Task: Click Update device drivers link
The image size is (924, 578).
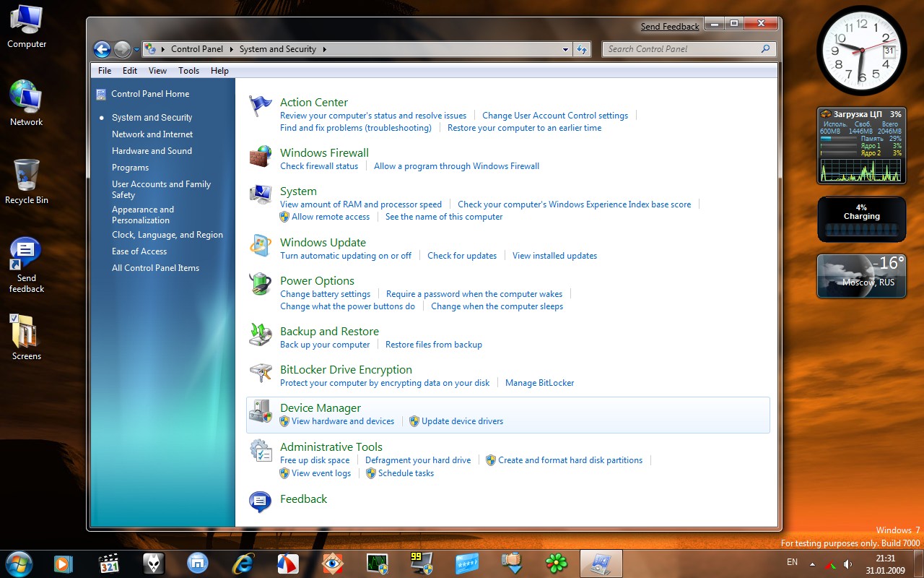Action: tap(463, 421)
